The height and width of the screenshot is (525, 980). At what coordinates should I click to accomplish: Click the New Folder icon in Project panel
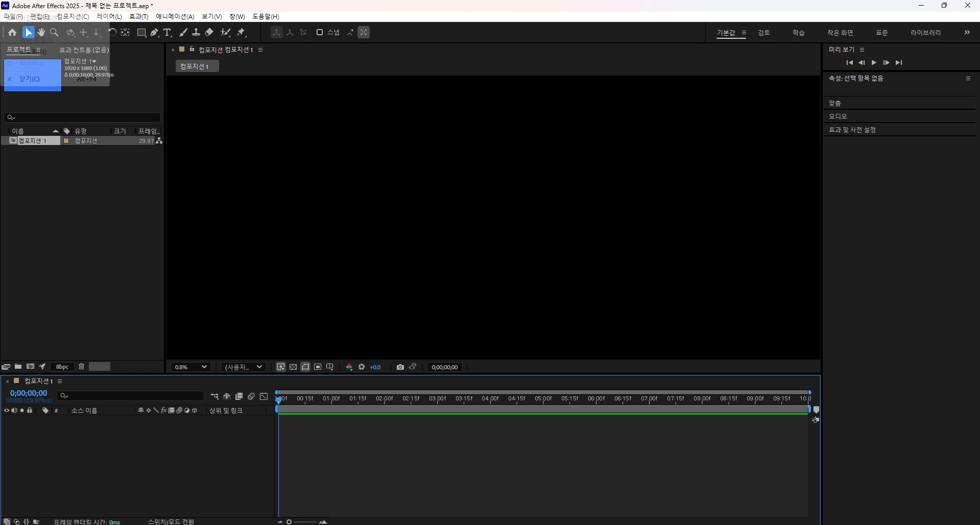18,367
